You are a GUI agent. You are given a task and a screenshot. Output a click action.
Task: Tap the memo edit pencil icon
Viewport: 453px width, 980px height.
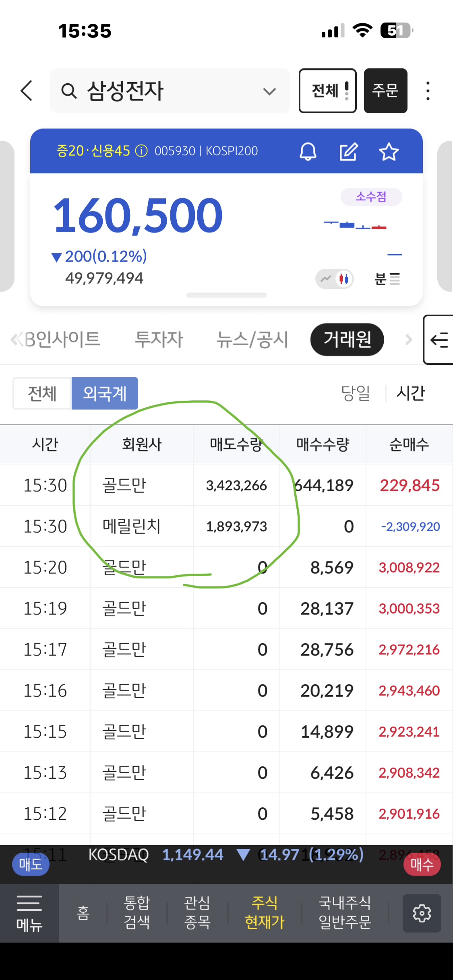tap(348, 152)
